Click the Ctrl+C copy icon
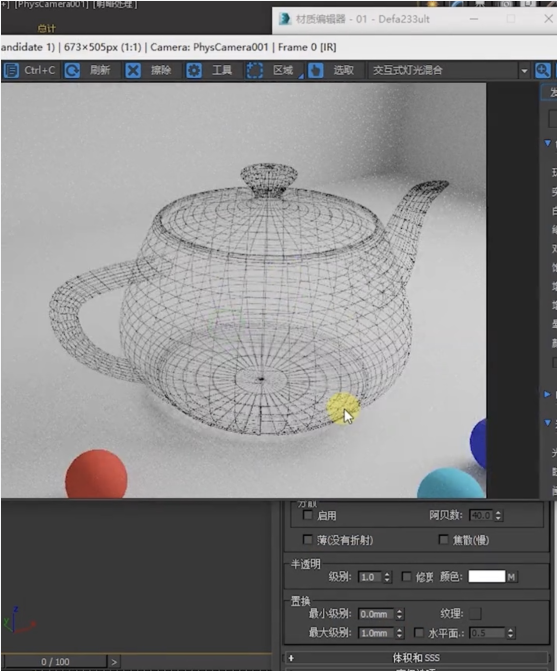Viewport: 557px width, 671px height. (x=11, y=70)
